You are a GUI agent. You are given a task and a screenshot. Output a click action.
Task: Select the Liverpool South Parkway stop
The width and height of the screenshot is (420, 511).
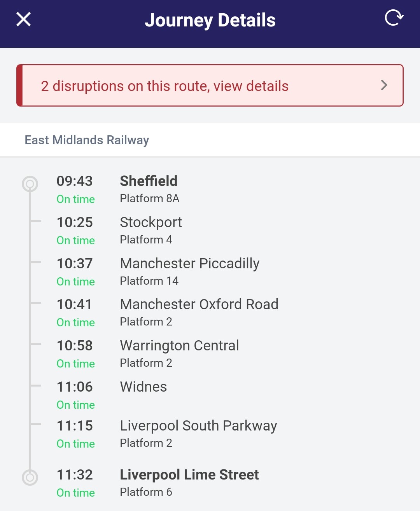point(198,426)
